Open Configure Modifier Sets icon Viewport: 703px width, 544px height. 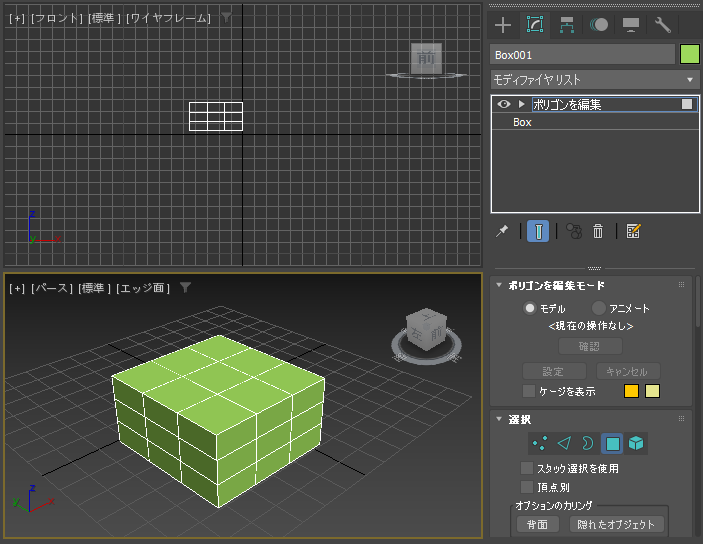coord(634,231)
